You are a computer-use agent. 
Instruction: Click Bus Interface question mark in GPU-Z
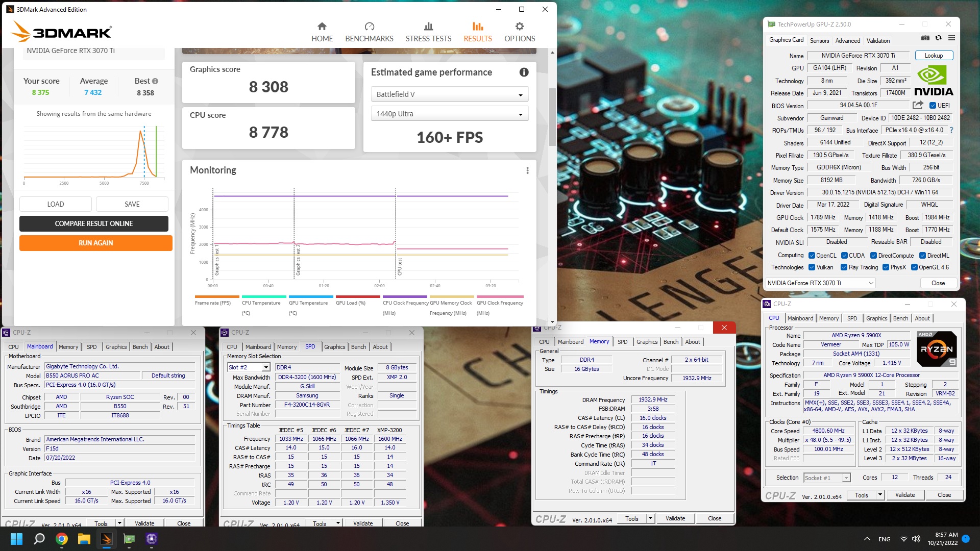coord(951,130)
